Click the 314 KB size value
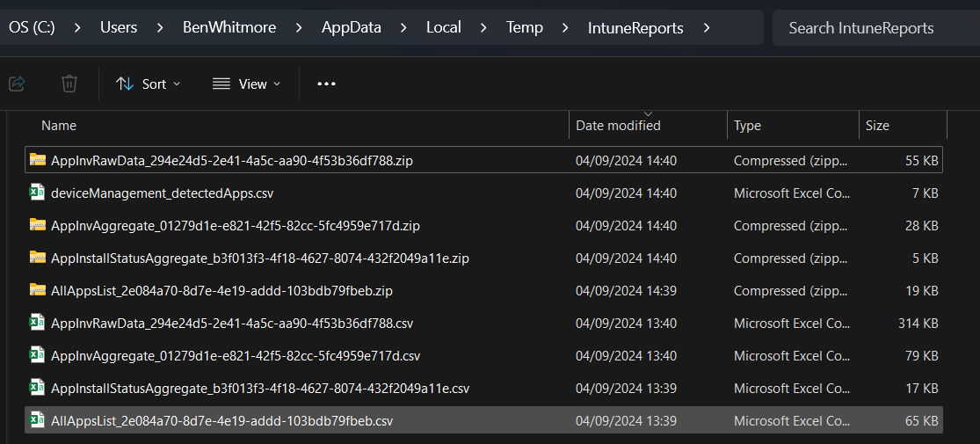The width and height of the screenshot is (980, 444). [918, 323]
